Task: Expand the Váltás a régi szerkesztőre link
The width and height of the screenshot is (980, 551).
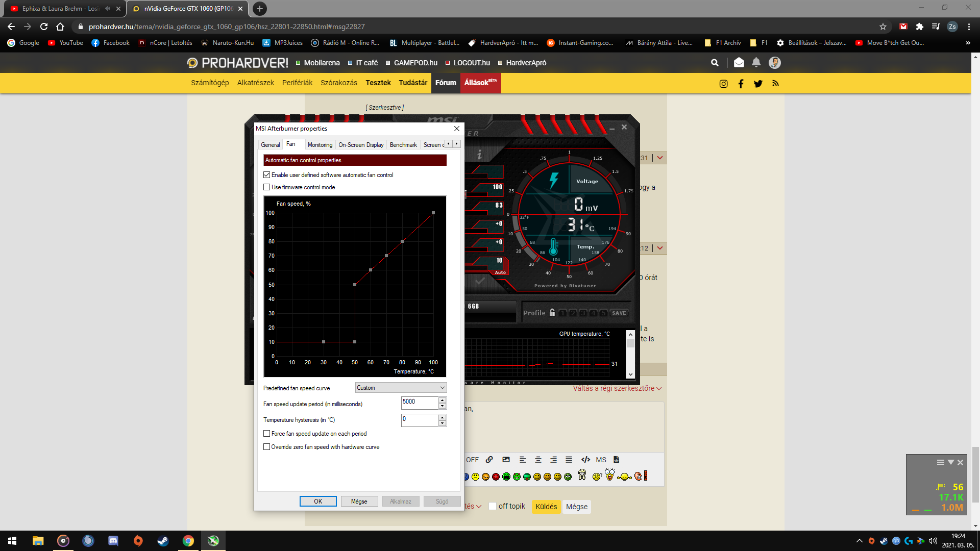Action: [x=617, y=388]
